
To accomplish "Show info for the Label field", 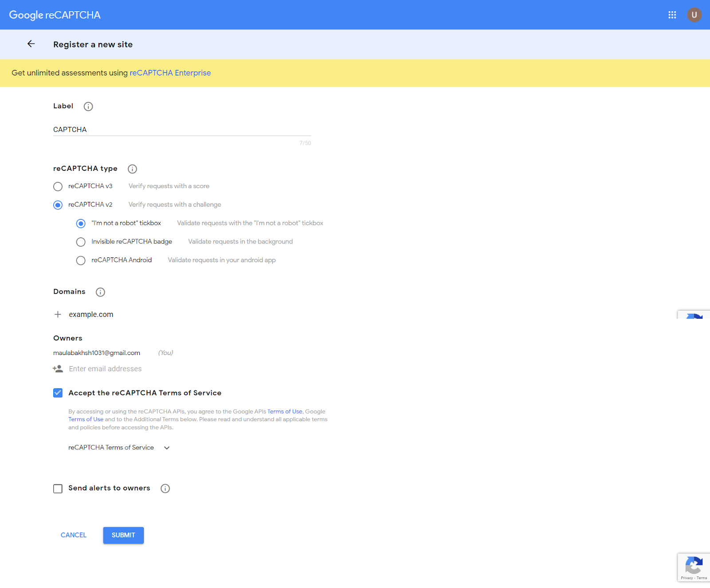I will pyautogui.click(x=88, y=107).
